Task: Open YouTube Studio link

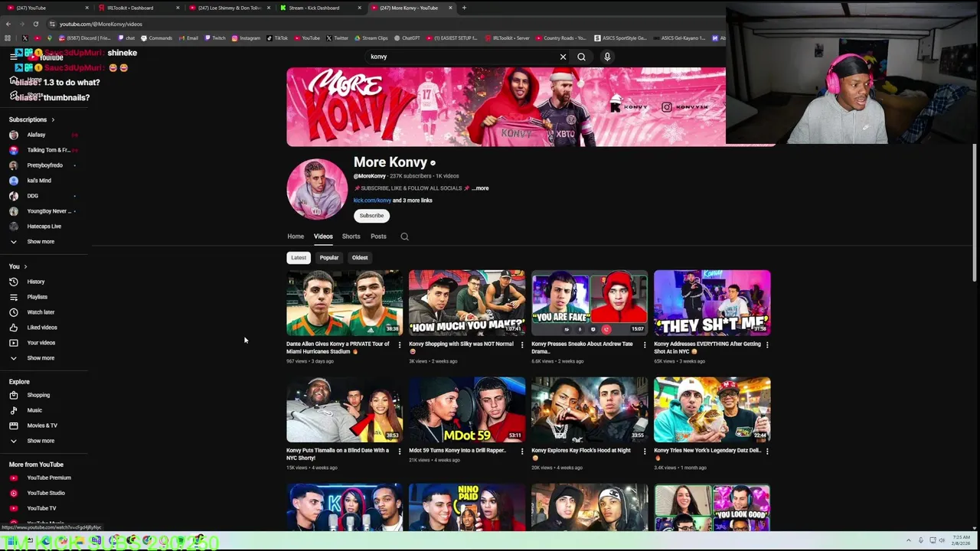Action: [x=44, y=493]
